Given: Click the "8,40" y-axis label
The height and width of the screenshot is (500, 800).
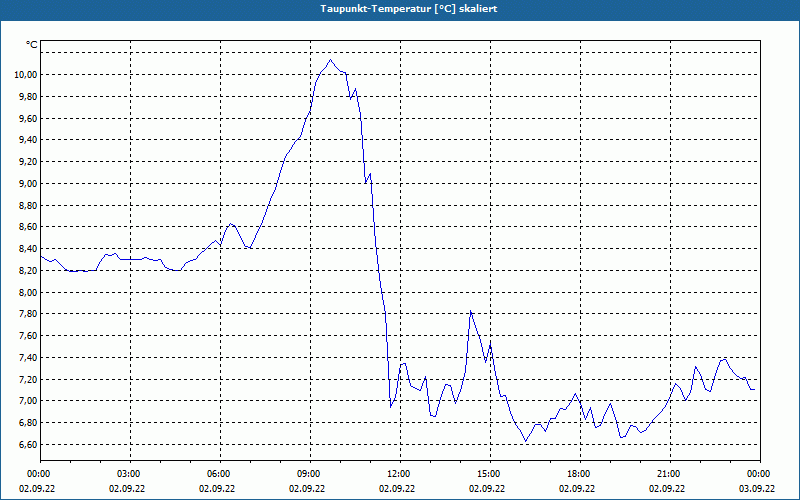Looking at the screenshot, I should pyautogui.click(x=28, y=249).
